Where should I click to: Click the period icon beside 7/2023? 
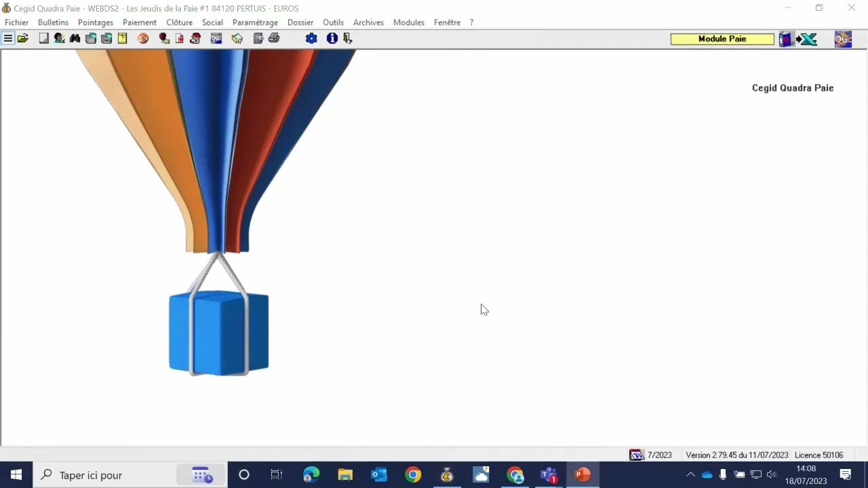(x=636, y=455)
